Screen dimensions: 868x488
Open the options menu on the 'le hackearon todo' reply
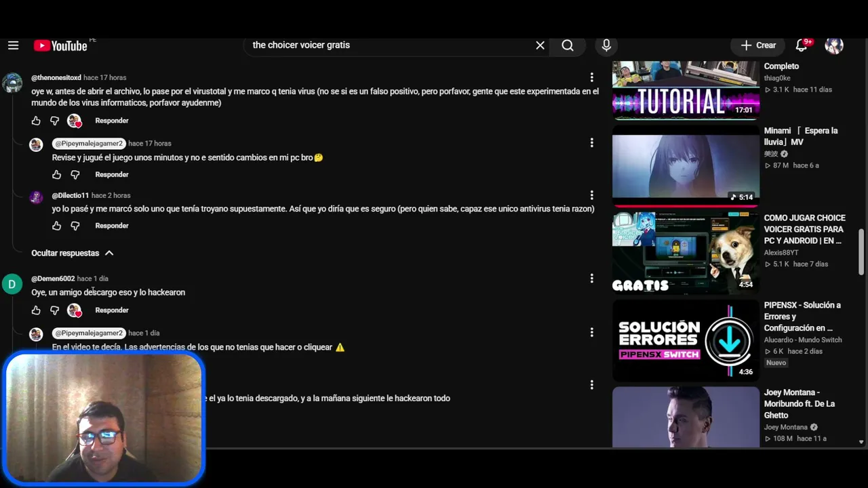pyautogui.click(x=591, y=384)
